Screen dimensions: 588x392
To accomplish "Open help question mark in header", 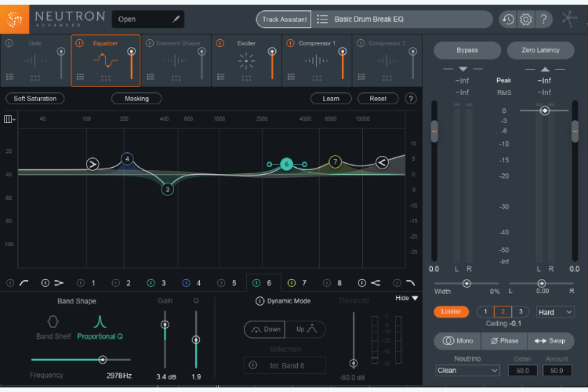I will tap(543, 19).
